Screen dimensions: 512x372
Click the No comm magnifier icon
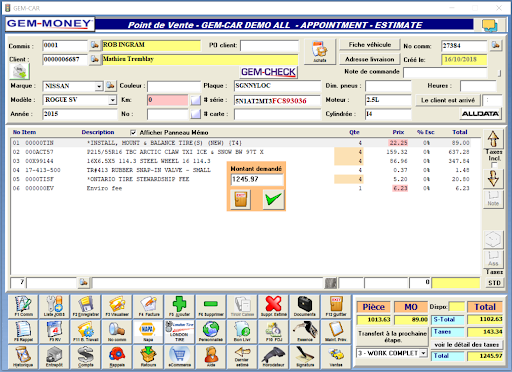pos(117,331)
